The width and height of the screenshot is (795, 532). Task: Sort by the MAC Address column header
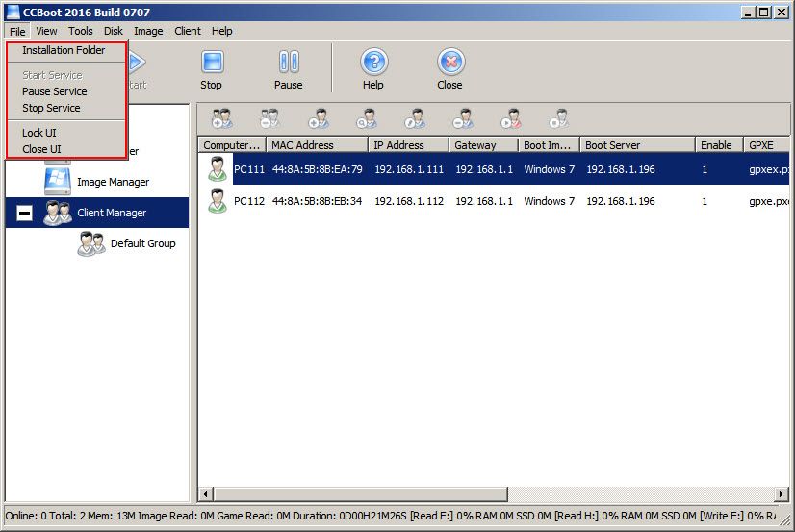tap(317, 145)
